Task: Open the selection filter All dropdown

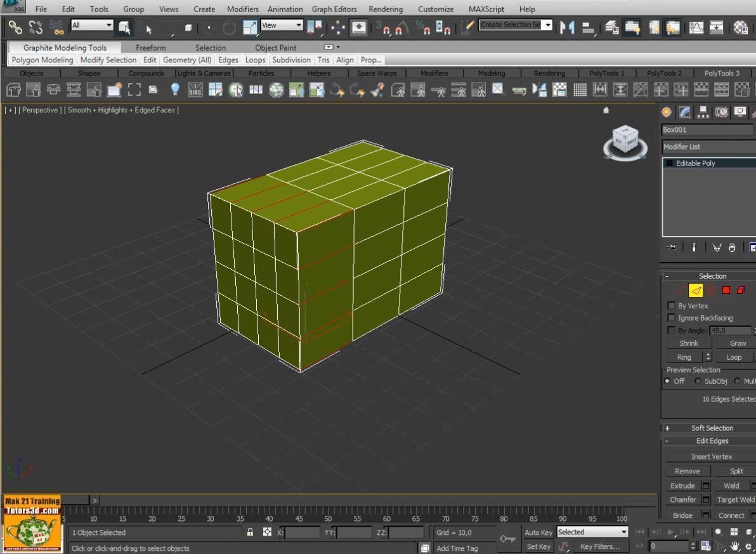Action: click(x=91, y=24)
